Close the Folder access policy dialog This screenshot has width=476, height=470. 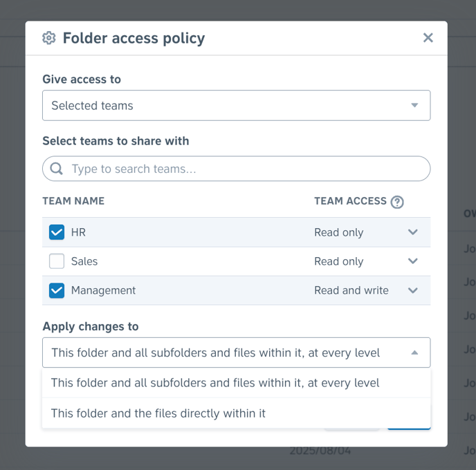tap(428, 37)
